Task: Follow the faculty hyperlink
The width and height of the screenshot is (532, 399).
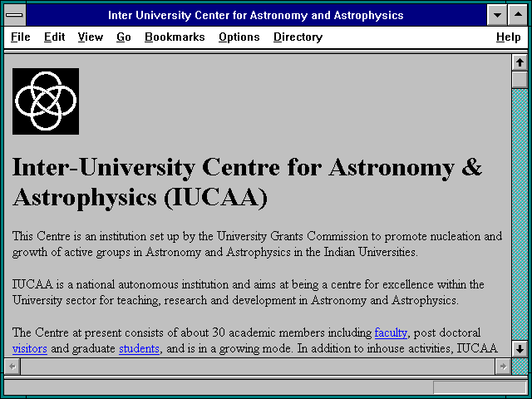Action: click(x=391, y=332)
